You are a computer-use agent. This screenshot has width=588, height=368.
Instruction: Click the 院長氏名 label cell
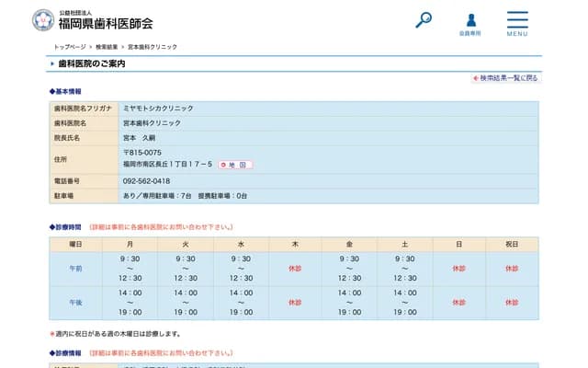[84, 138]
